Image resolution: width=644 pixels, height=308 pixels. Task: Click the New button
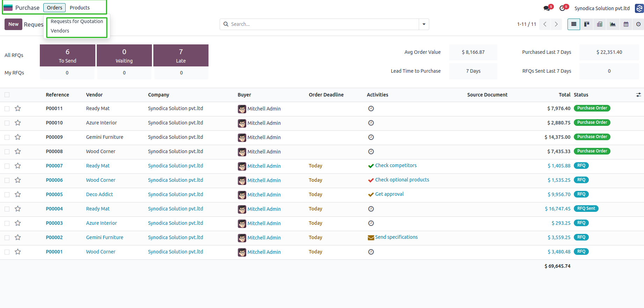pos(13,24)
